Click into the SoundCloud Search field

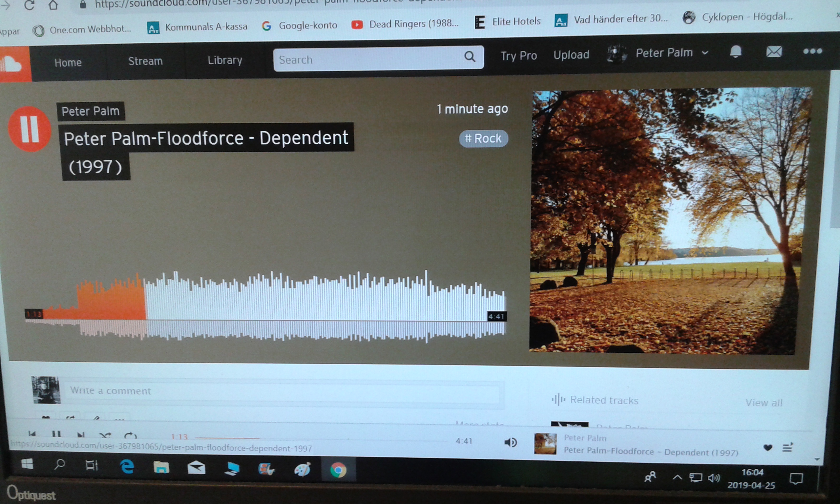[x=378, y=59]
